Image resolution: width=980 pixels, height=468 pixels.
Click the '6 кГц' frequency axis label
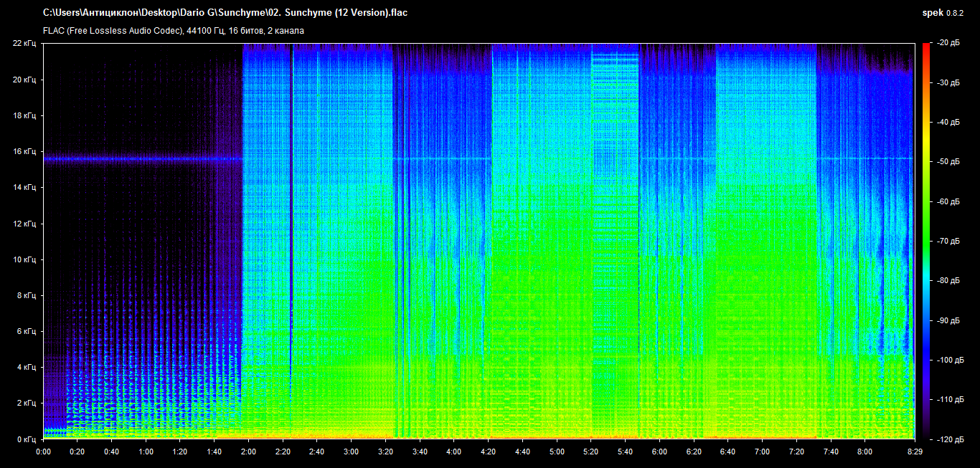click(27, 331)
